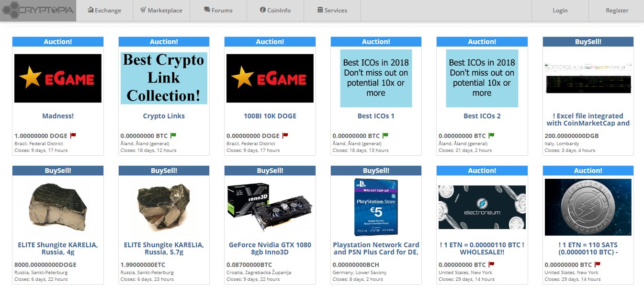Click the Register link
The height and width of the screenshot is (288, 644).
[x=617, y=10]
